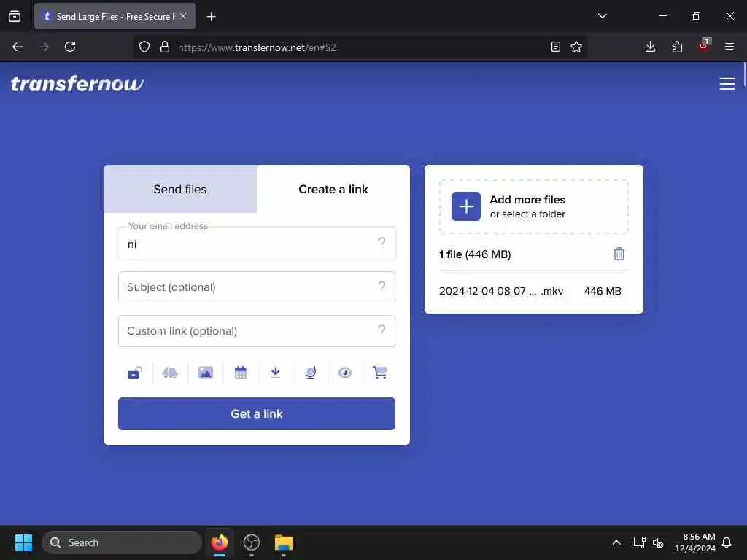Click the blue plus add files icon
The width and height of the screenshot is (747, 560).
click(x=466, y=206)
